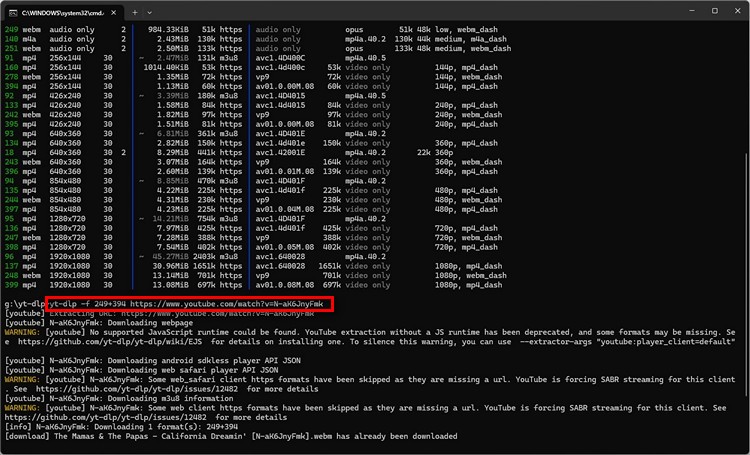The image size is (750, 455).
Task: Open a new terminal tab with plus button
Action: coord(136,11)
